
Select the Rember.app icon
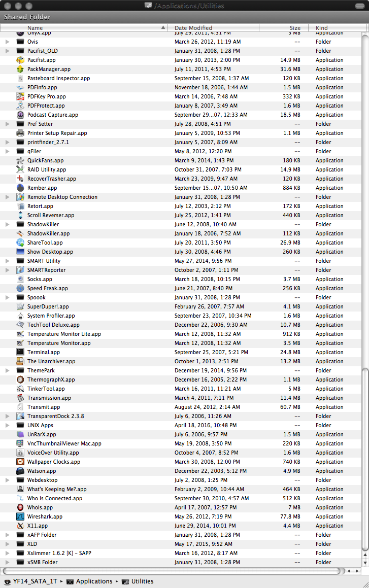pos(20,188)
